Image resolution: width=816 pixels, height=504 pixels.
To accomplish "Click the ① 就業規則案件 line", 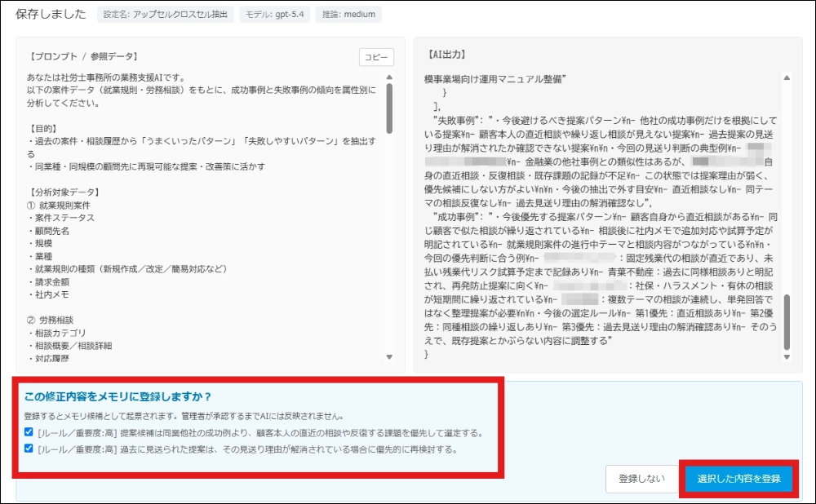I will click(58, 206).
